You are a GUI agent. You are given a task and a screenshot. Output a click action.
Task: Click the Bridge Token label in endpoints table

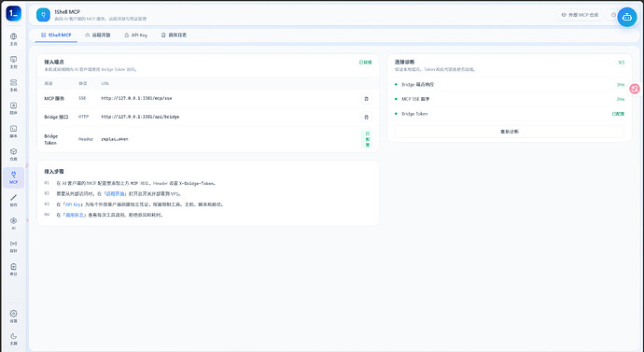[x=51, y=139]
